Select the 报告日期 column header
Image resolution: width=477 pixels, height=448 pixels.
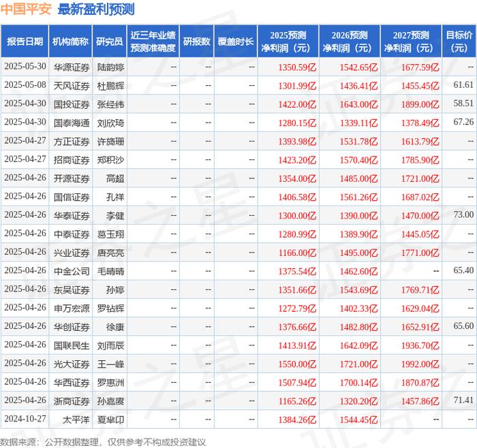pyautogui.click(x=25, y=42)
